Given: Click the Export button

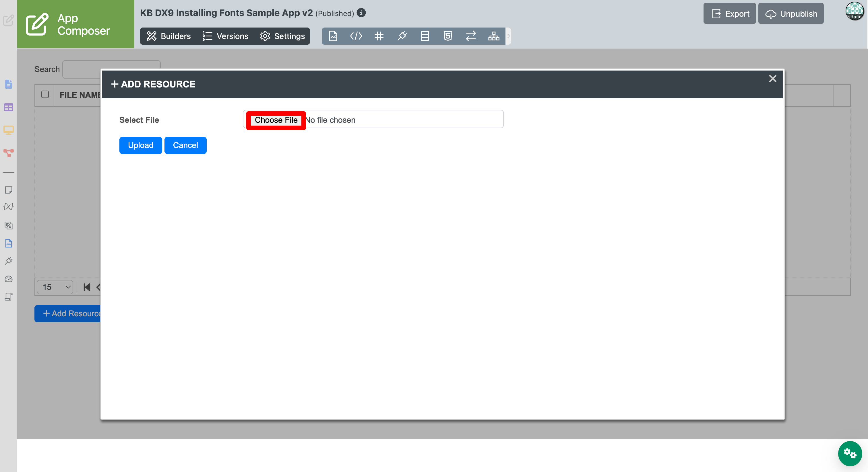Looking at the screenshot, I should tap(730, 14).
